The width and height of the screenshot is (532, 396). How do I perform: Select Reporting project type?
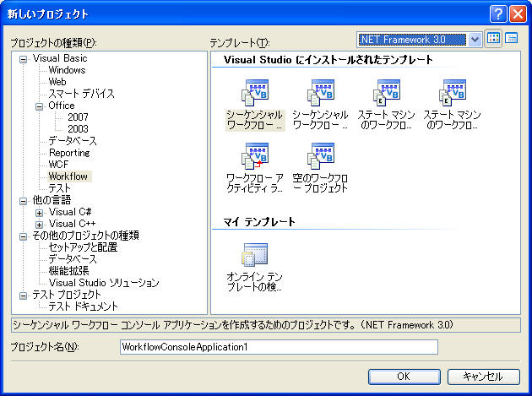(x=69, y=153)
